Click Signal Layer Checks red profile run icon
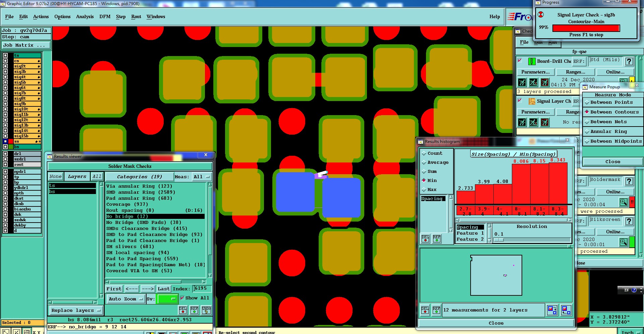 [545, 122]
